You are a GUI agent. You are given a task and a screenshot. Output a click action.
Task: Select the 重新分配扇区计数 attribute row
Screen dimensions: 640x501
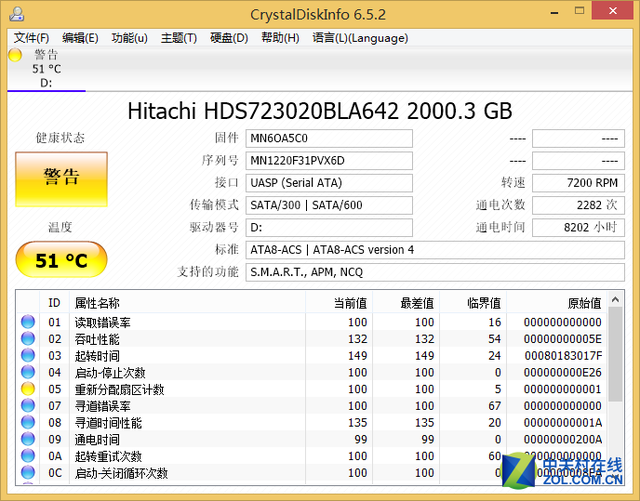click(x=312, y=389)
